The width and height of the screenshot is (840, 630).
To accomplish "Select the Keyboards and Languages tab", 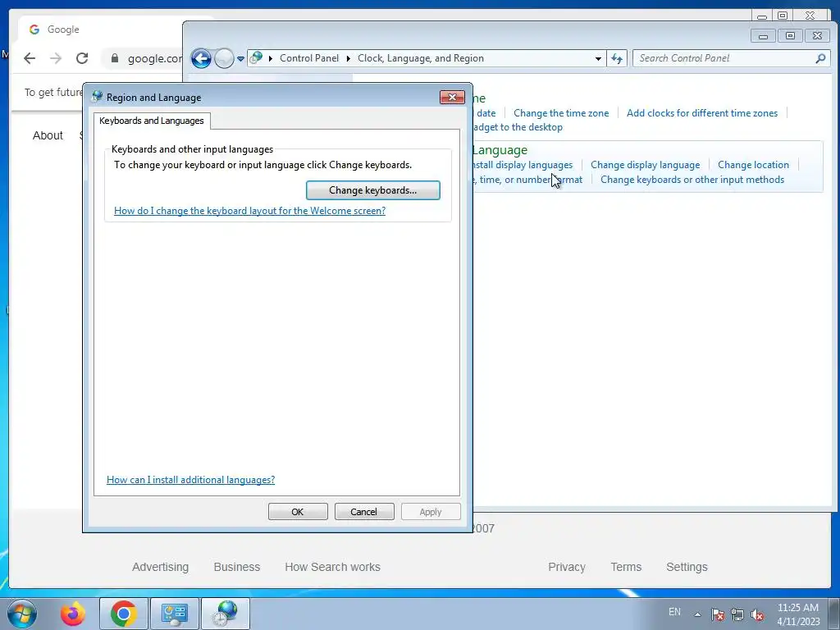I will [152, 121].
